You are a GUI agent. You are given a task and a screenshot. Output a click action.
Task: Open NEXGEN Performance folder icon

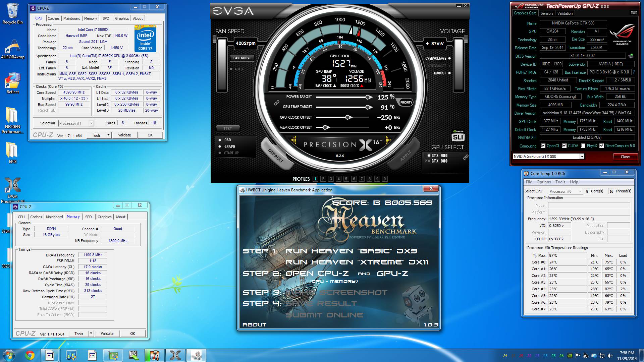[x=13, y=121]
